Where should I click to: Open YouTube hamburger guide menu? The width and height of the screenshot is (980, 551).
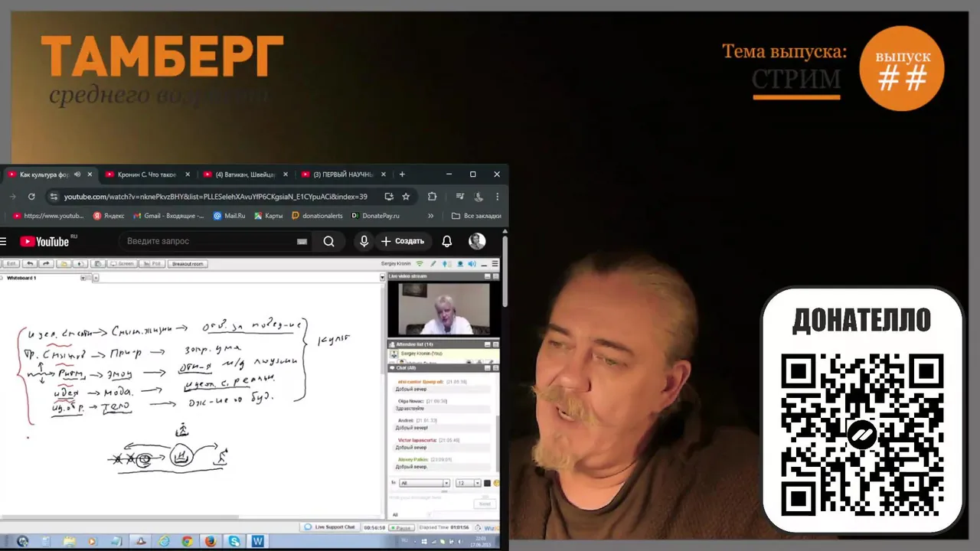tap(3, 241)
